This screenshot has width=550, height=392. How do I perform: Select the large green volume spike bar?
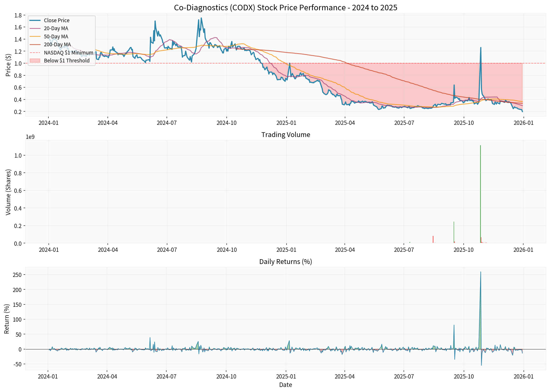tap(481, 185)
